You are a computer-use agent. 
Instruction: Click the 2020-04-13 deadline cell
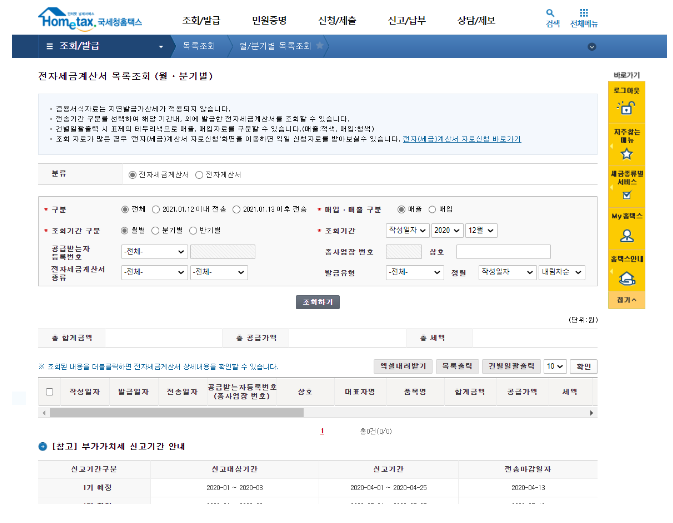click(528, 488)
